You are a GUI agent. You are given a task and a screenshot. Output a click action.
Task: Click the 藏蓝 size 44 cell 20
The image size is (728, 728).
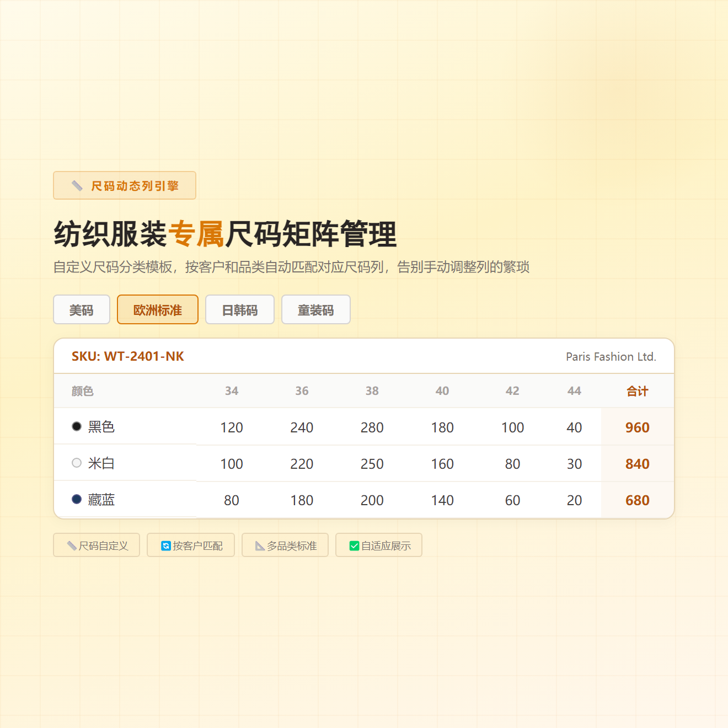point(574,500)
